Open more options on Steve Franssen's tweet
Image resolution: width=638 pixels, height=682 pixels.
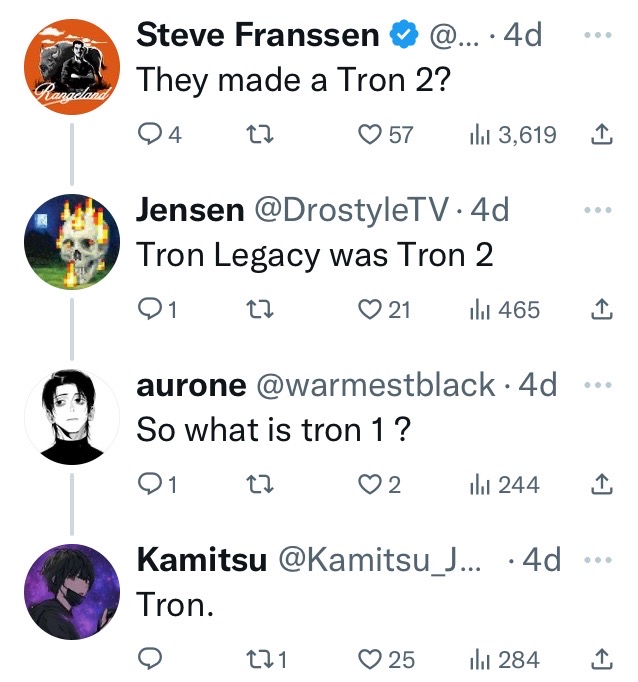(596, 35)
